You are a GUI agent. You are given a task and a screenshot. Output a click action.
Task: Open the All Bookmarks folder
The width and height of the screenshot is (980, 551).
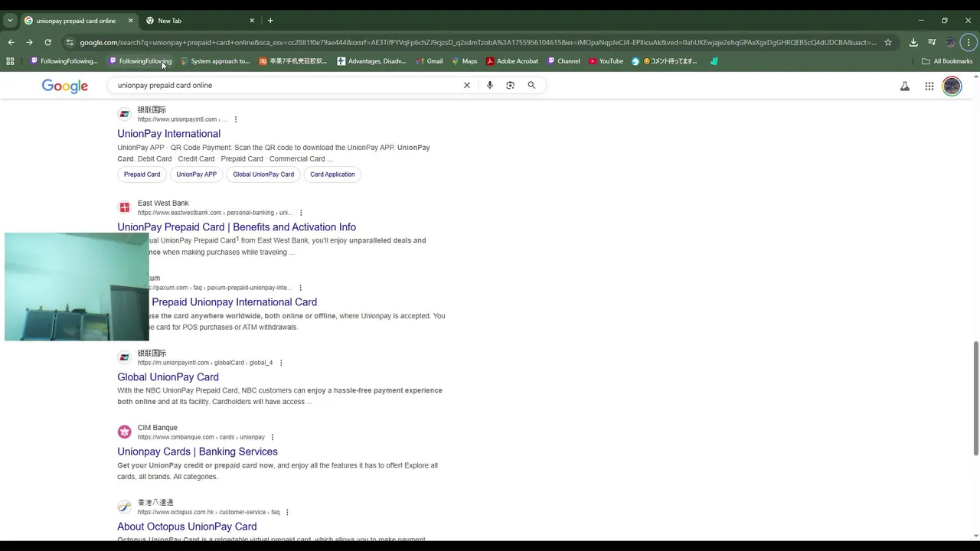(947, 61)
